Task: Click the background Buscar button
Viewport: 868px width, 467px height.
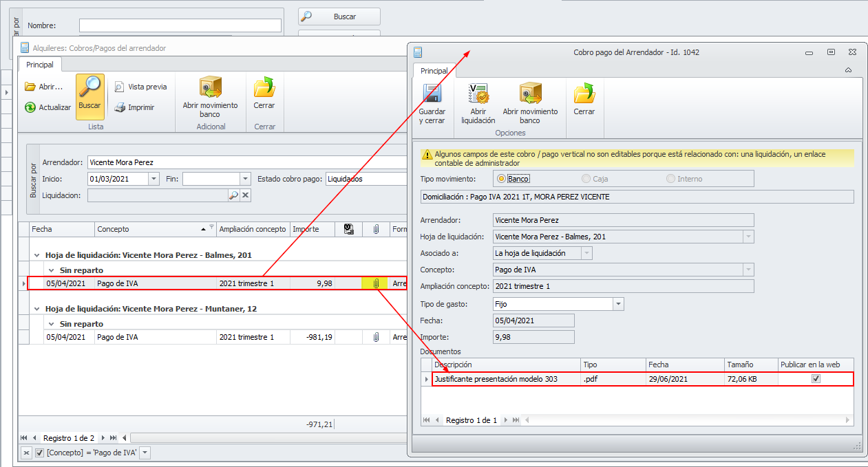Action: (339, 17)
